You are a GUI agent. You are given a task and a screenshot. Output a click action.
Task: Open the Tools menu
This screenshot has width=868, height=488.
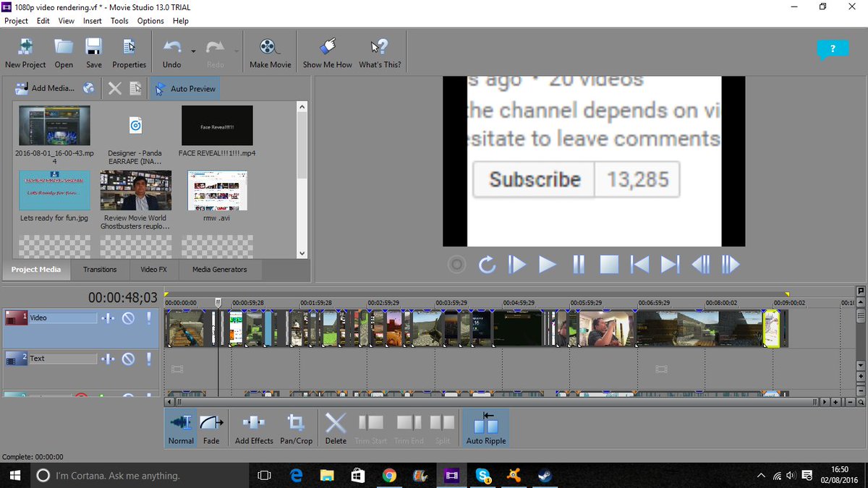(119, 21)
